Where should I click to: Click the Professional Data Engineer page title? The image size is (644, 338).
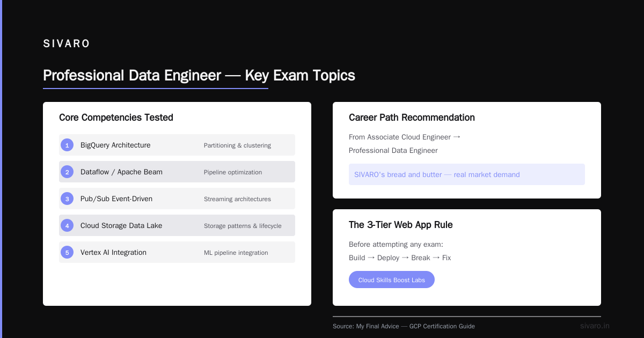pos(199,75)
